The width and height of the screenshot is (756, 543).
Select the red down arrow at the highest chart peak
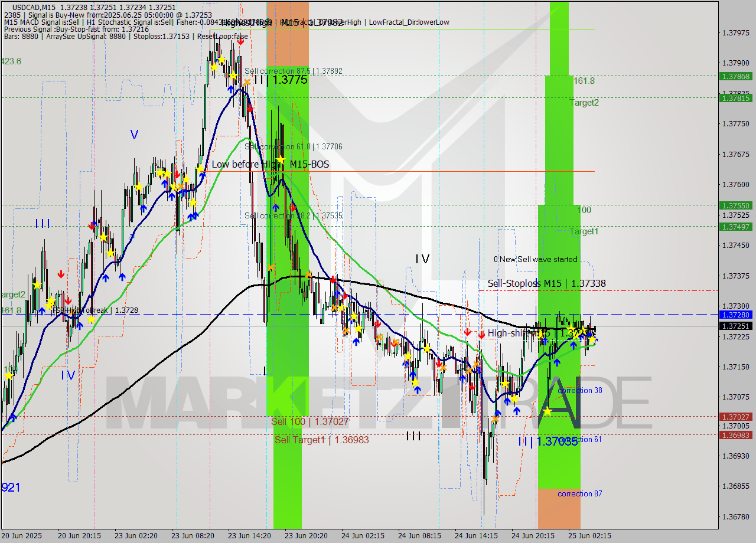click(241, 40)
